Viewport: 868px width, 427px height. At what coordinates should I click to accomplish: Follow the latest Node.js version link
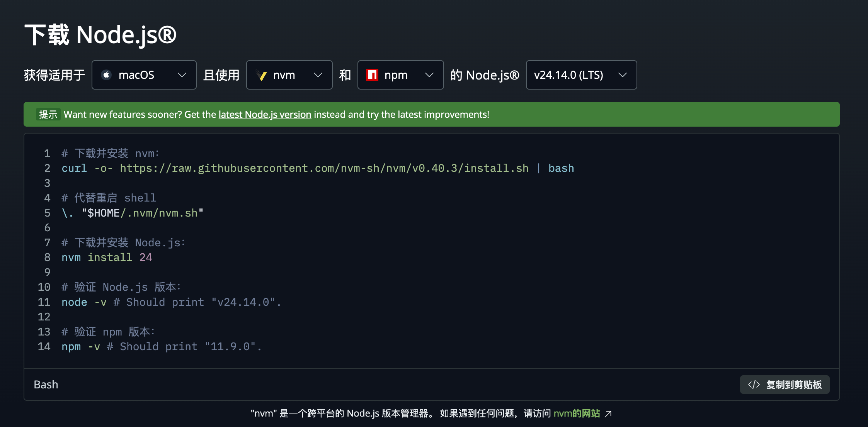pos(265,115)
